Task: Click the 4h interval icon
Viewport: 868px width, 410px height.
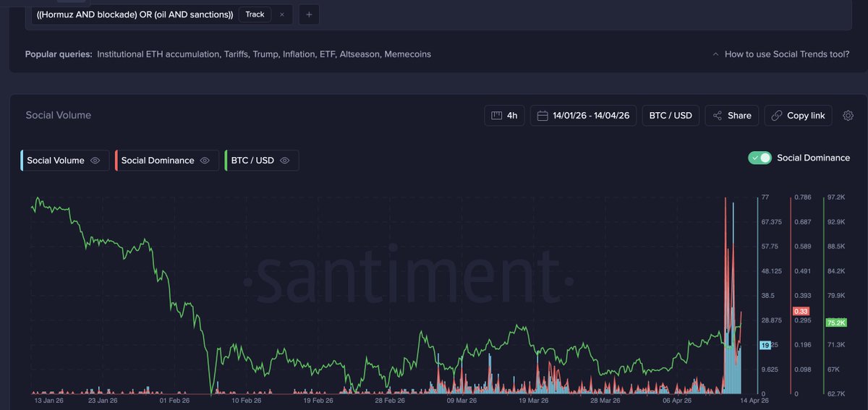Action: [496, 116]
